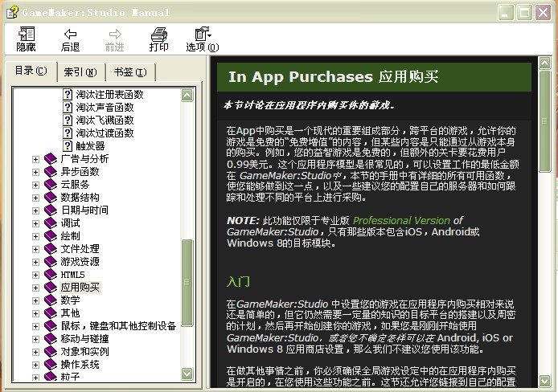Click the article pane scroll-up arrow
This screenshot has width=558, height=392.
coord(544,63)
